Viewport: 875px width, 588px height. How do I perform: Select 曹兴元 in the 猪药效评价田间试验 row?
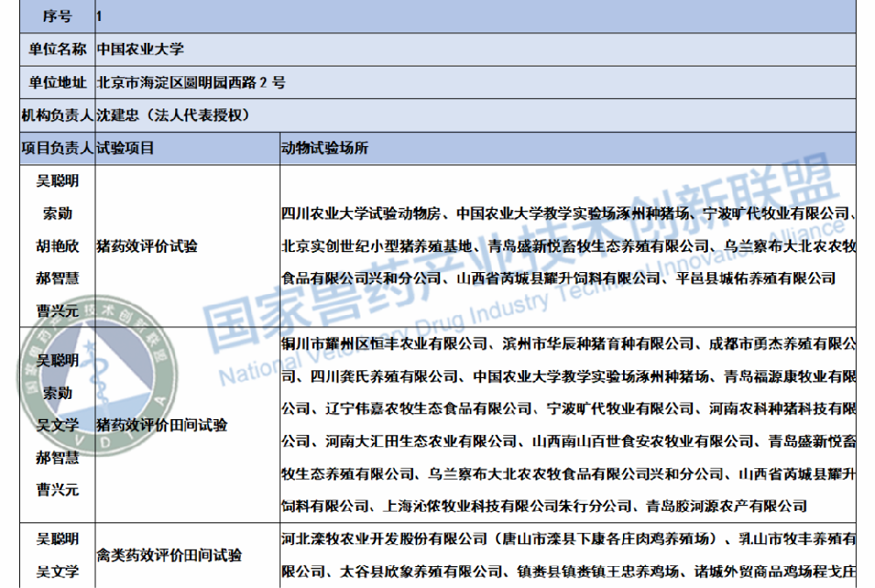(58, 490)
